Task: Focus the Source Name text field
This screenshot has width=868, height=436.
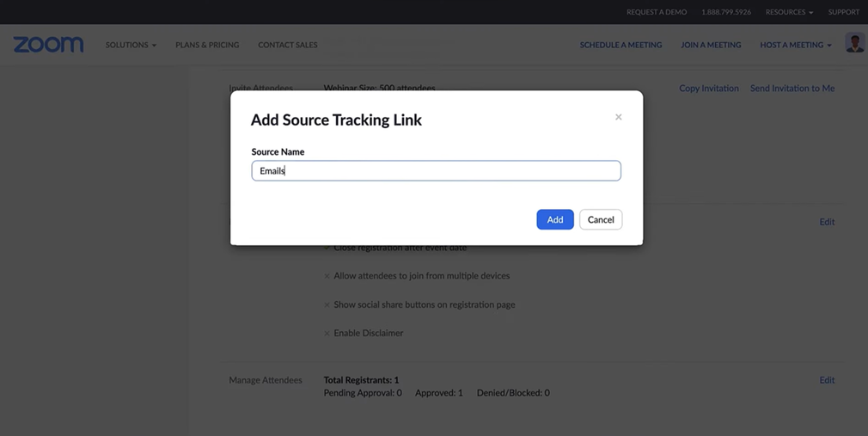Action: click(x=436, y=170)
